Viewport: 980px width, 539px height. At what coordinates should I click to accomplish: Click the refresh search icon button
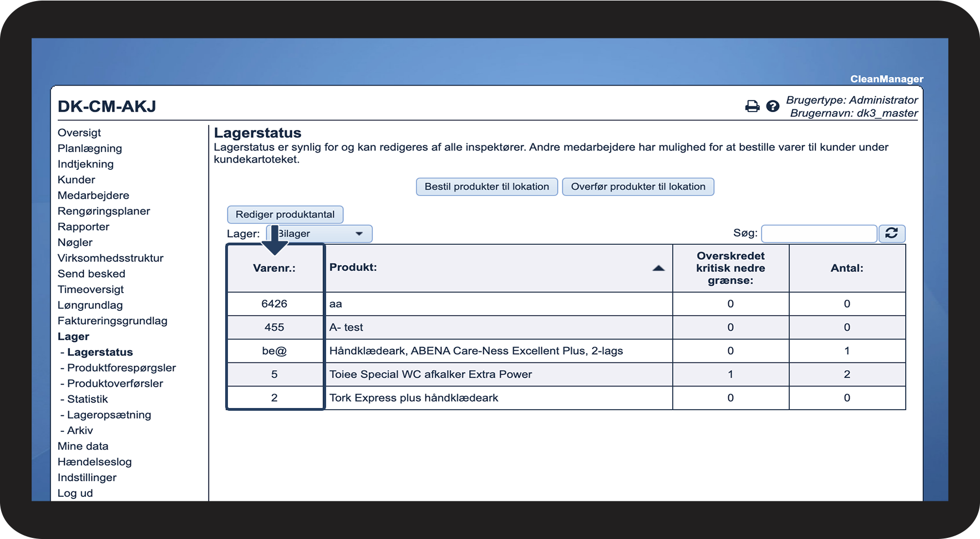coord(892,234)
